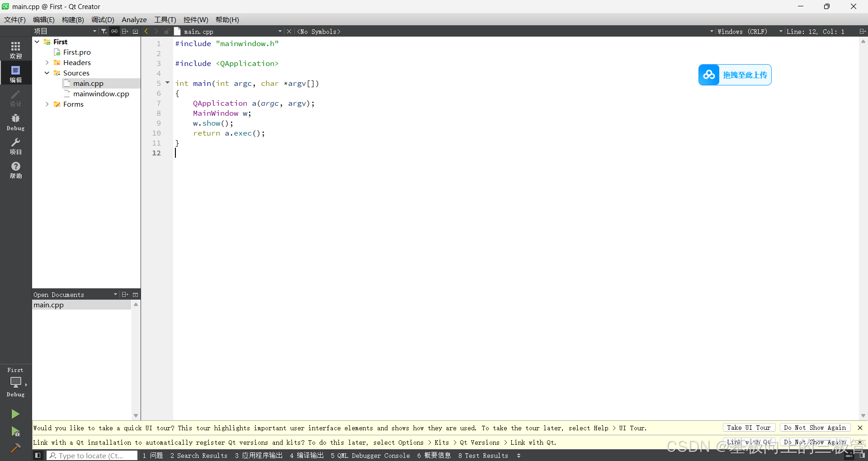This screenshot has width=868, height=461.
Task: Open the 3 应用程序输出 pane
Action: 259,456
